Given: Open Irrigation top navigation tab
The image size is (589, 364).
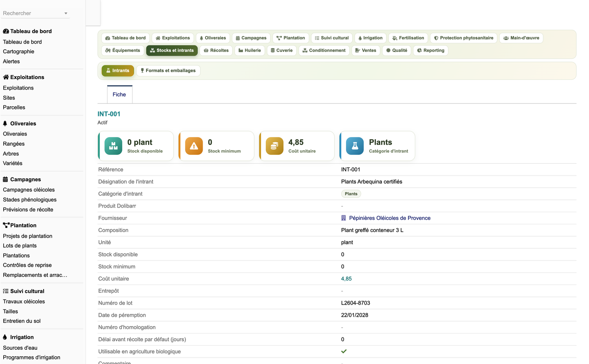Looking at the screenshot, I should click(x=371, y=38).
